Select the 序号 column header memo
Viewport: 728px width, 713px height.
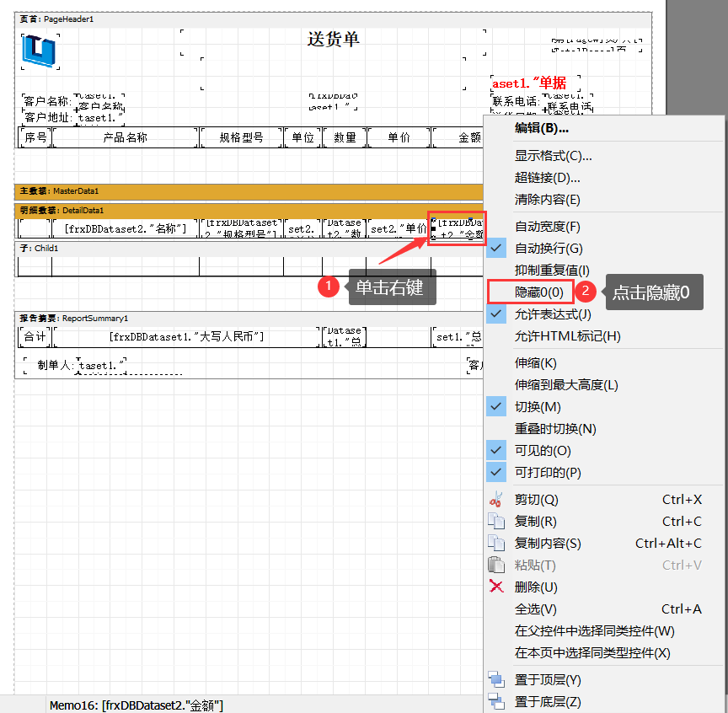coord(35,137)
